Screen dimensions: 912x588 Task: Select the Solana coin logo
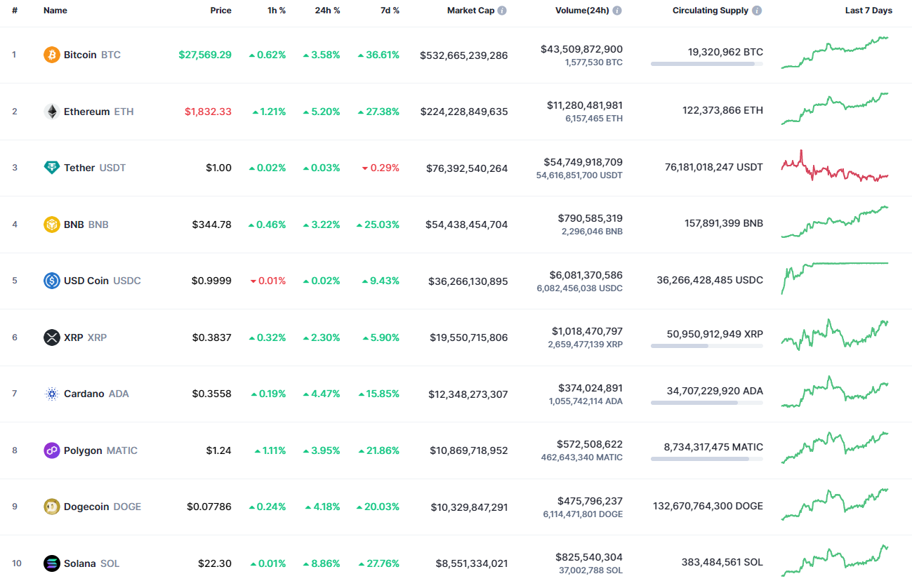point(51,563)
